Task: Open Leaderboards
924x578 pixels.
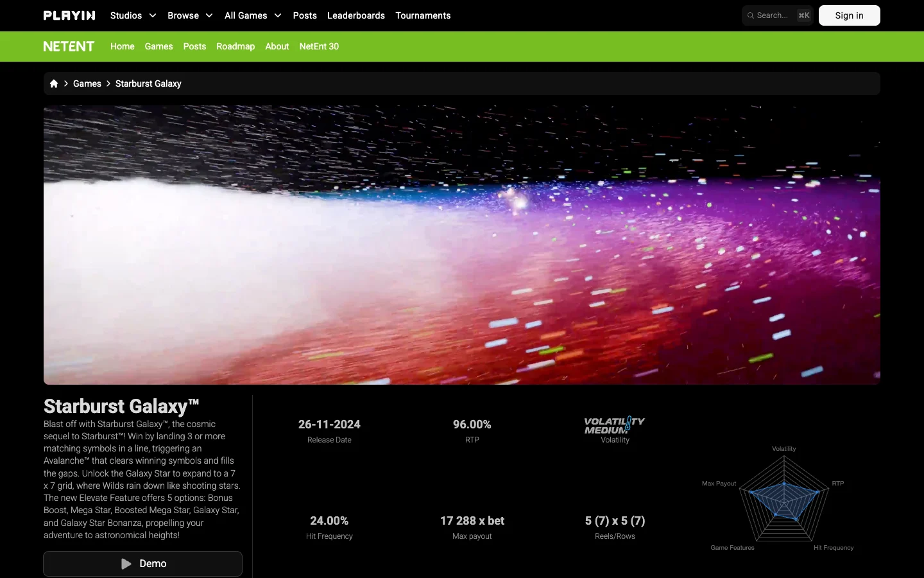Action: pos(356,15)
